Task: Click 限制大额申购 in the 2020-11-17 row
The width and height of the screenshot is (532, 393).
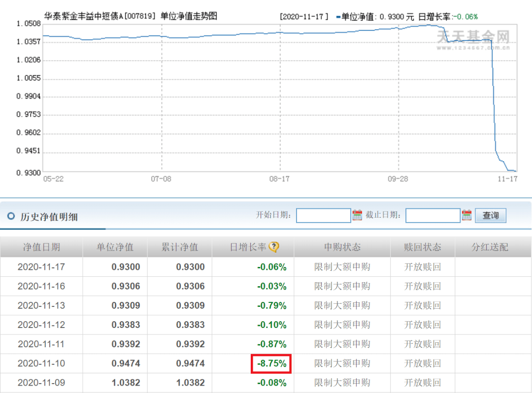Action: tap(342, 267)
